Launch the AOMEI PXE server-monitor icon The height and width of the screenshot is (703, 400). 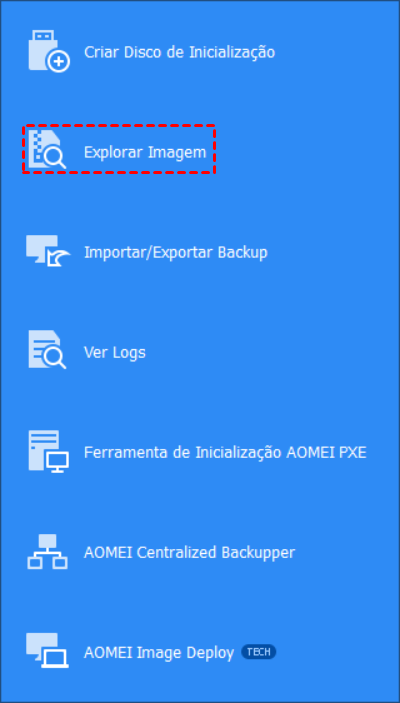pos(48,451)
